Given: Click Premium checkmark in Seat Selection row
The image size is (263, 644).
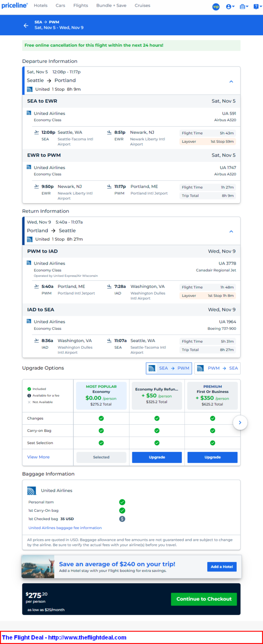Looking at the screenshot, I should click(212, 443).
